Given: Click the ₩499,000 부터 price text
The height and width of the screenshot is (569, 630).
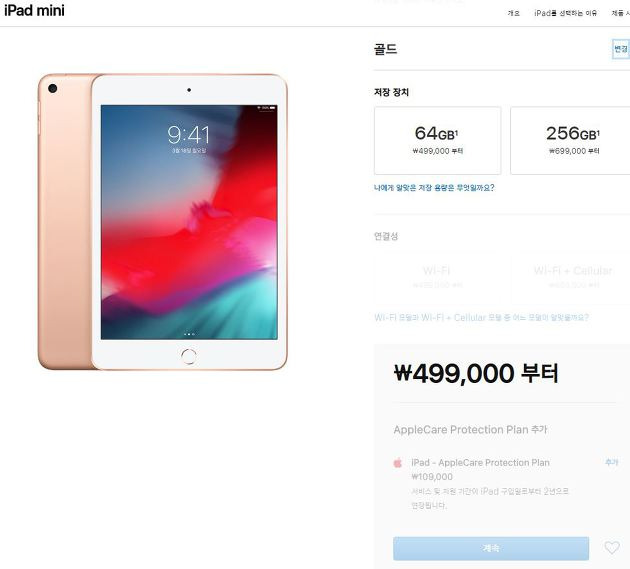Looking at the screenshot, I should click(x=476, y=373).
